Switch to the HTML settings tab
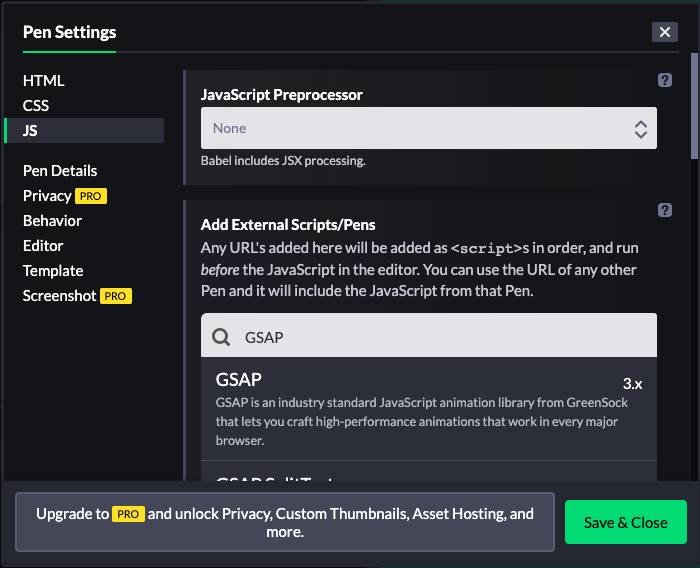This screenshot has height=568, width=700. click(44, 81)
